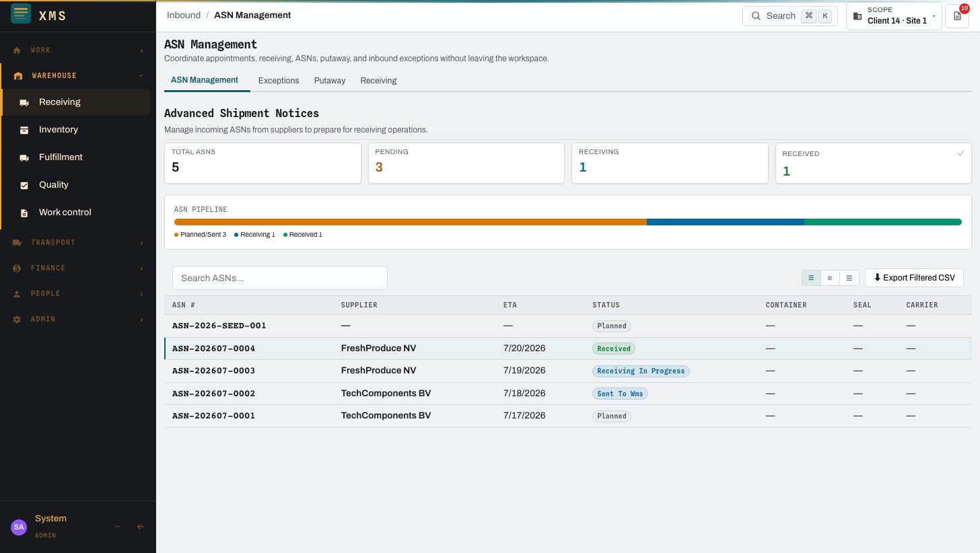This screenshot has width=980, height=553.
Task: Expand the Finance section chevron
Action: (x=141, y=268)
